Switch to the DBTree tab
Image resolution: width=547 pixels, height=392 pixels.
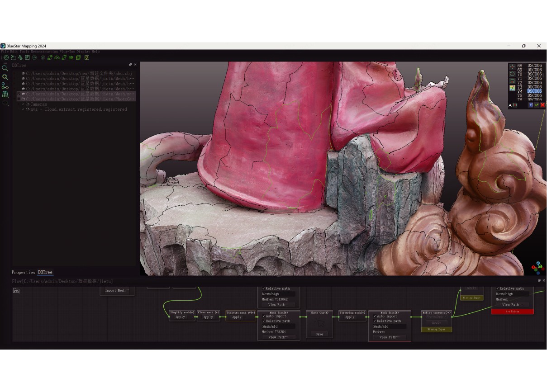tap(45, 272)
